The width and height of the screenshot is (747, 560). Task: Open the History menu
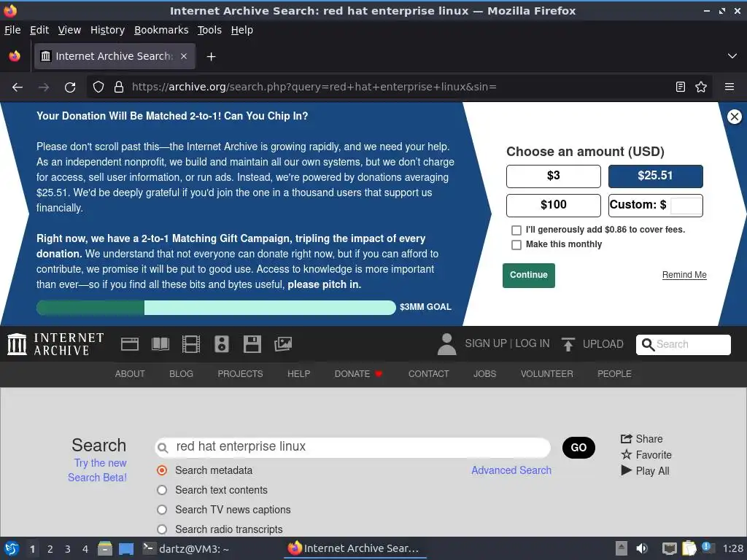click(x=108, y=30)
